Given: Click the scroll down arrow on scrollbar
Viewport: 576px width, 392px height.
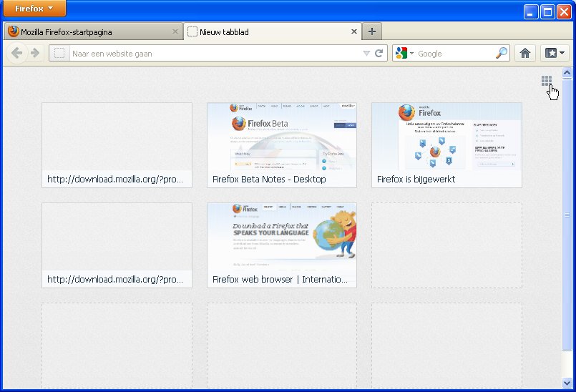Looking at the screenshot, I should coord(567,382).
